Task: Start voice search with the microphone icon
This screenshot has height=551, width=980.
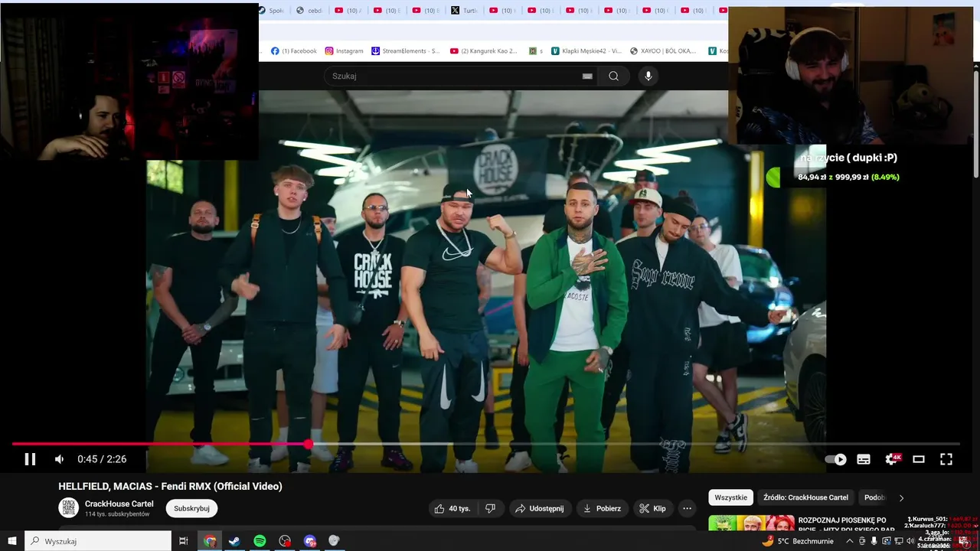Action: point(648,76)
